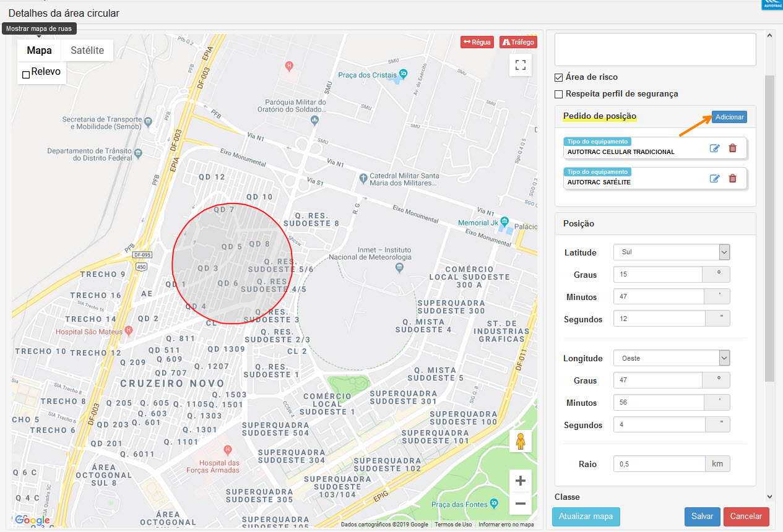Click the Inmet meteorology institute marker
This screenshot has height=532, width=783.
pyautogui.click(x=400, y=267)
